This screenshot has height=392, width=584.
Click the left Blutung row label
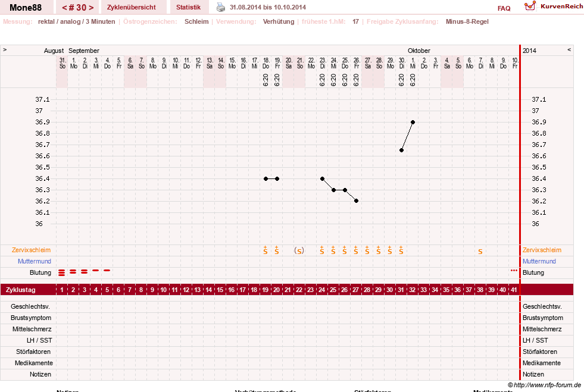click(x=40, y=272)
